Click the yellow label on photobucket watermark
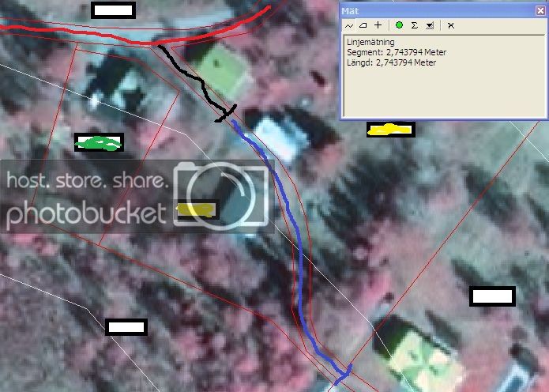 (x=197, y=209)
